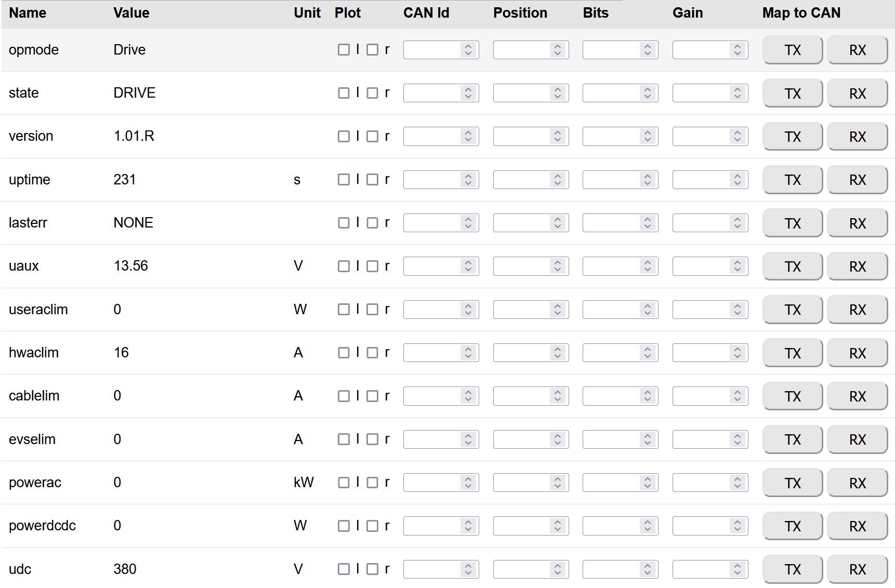The height and width of the screenshot is (588, 895).
Task: Tick the left plot checkbox for opmode
Action: [344, 50]
